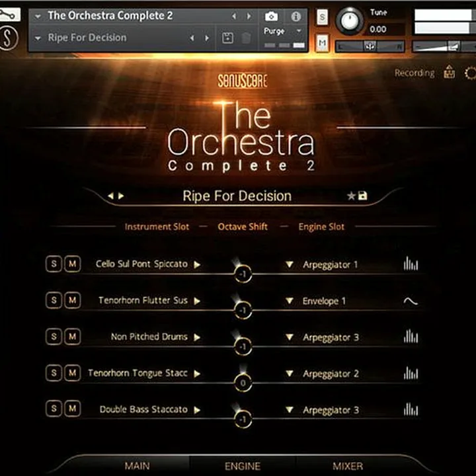Expand The Orchestra Complete 2 instrument menu
This screenshot has height=476, width=476.
coord(38,17)
